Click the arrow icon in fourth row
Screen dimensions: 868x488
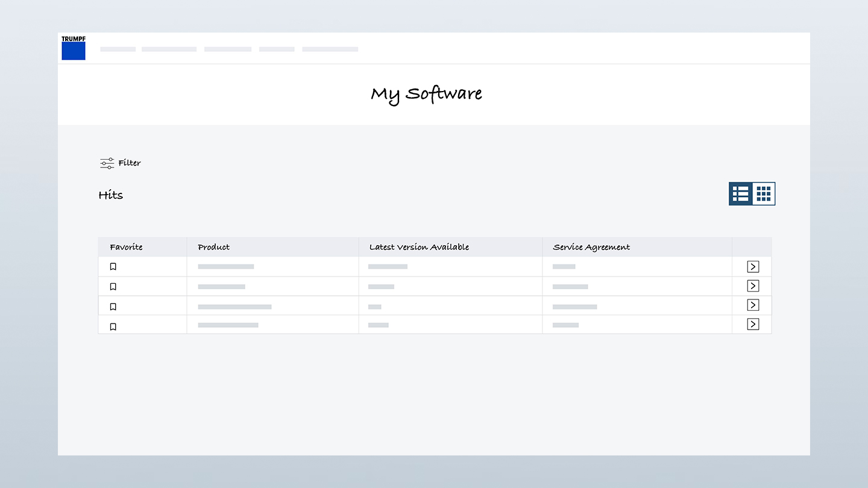click(753, 325)
